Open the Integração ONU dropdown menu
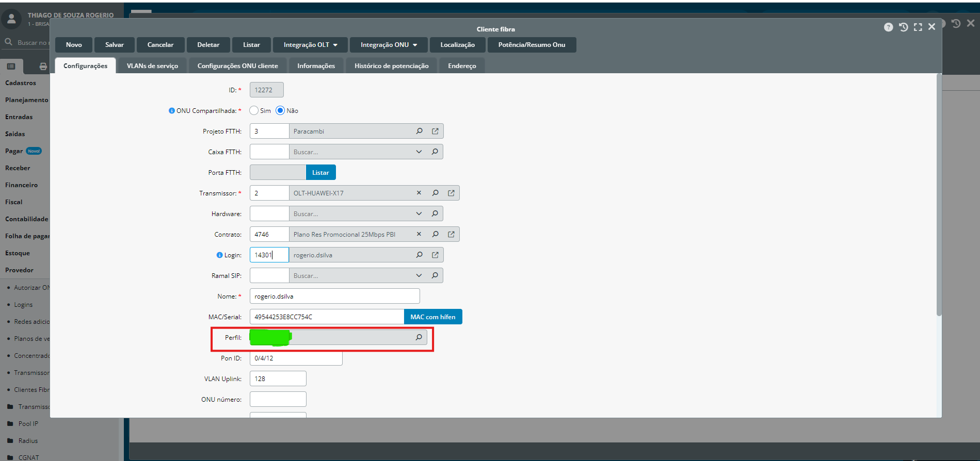The width and height of the screenshot is (980, 461). click(x=389, y=45)
